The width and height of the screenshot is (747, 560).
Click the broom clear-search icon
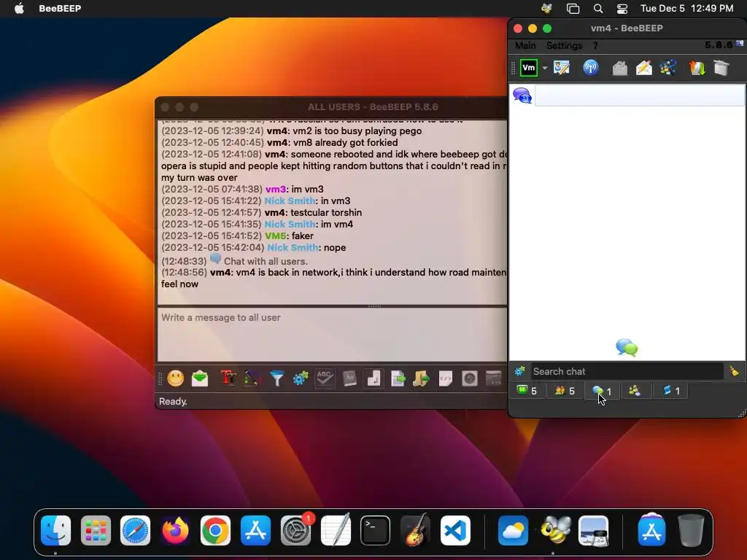pyautogui.click(x=734, y=371)
